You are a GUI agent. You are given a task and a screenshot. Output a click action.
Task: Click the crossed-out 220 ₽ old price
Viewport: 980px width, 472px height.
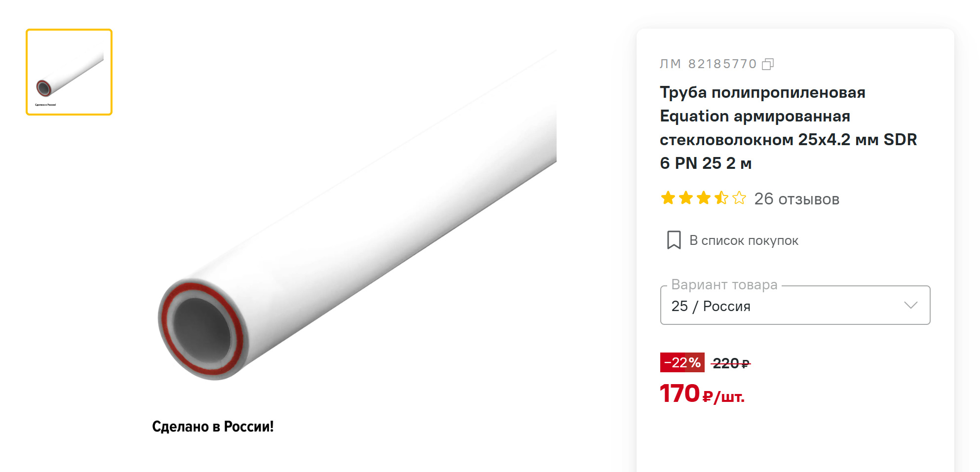coord(731,363)
